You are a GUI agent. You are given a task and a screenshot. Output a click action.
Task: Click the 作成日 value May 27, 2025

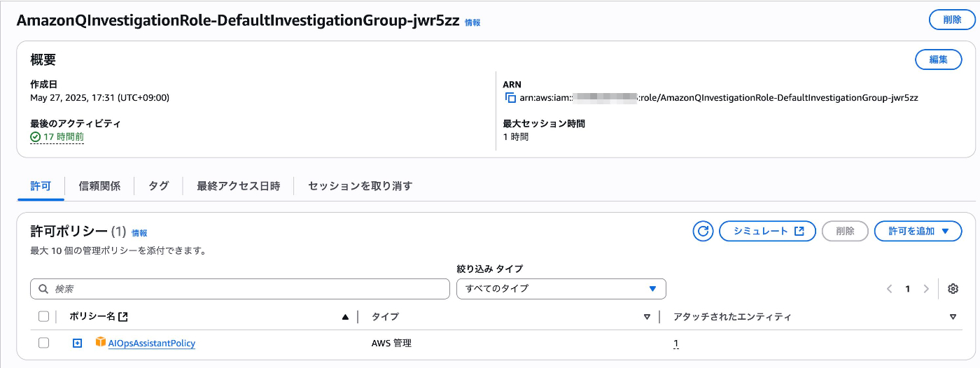click(99, 98)
